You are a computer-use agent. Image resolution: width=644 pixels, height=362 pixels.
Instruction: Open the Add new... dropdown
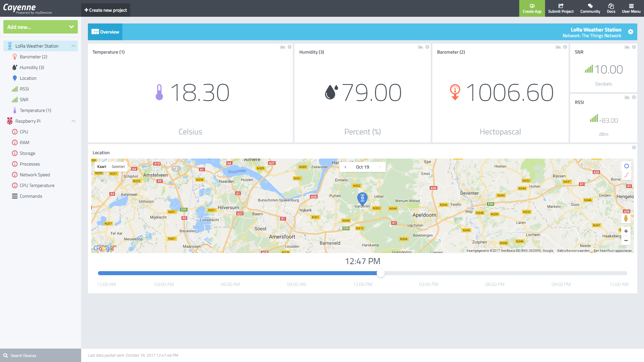[x=40, y=27]
